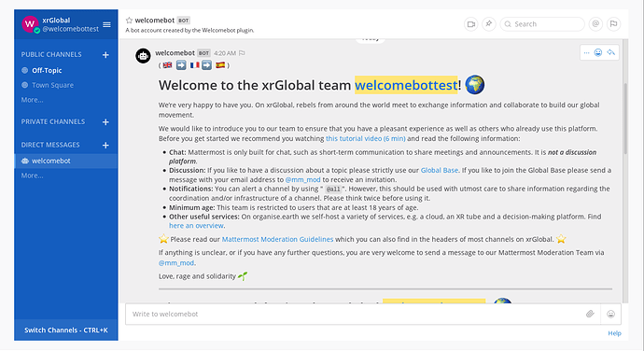
Task: Focus the Write to welcomebot message box
Action: (356, 314)
